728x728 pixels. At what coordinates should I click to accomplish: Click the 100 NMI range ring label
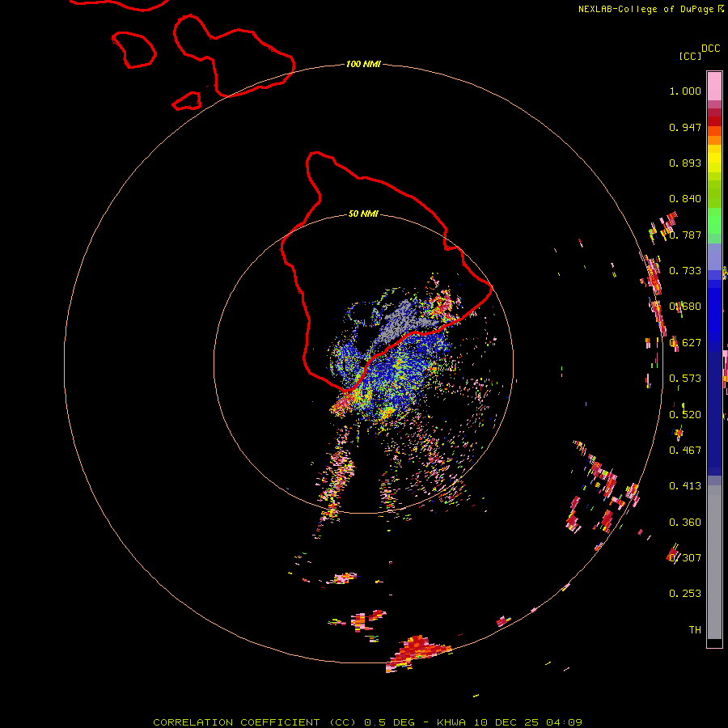coord(363,64)
